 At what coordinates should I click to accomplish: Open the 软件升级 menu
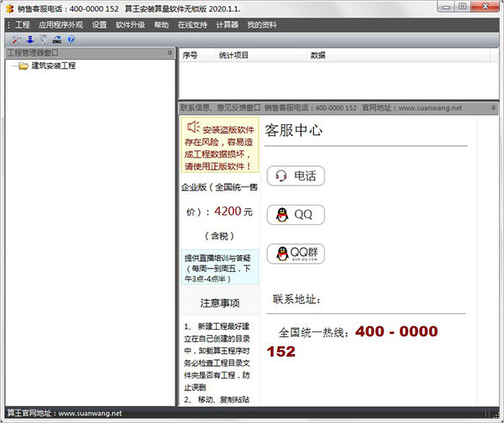point(130,25)
